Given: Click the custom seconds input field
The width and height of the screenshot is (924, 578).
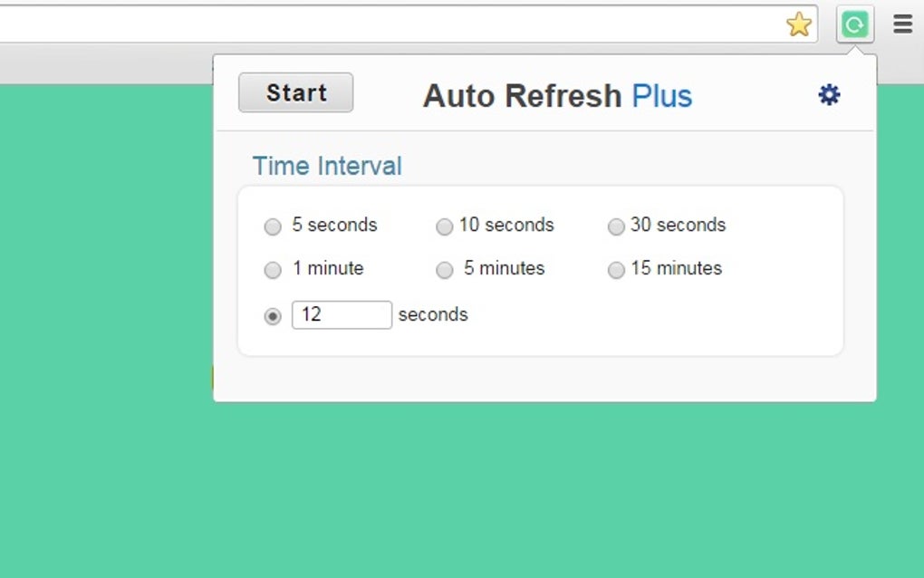Looking at the screenshot, I should pos(342,314).
